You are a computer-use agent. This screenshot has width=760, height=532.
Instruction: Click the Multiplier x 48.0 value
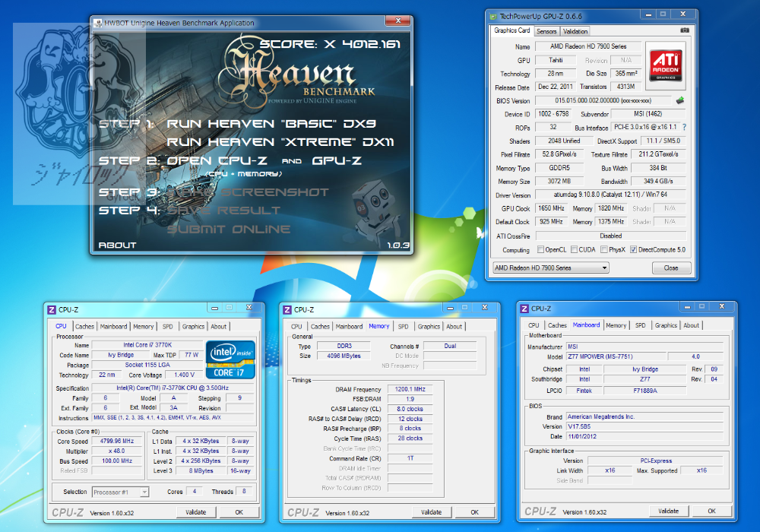coord(117,451)
